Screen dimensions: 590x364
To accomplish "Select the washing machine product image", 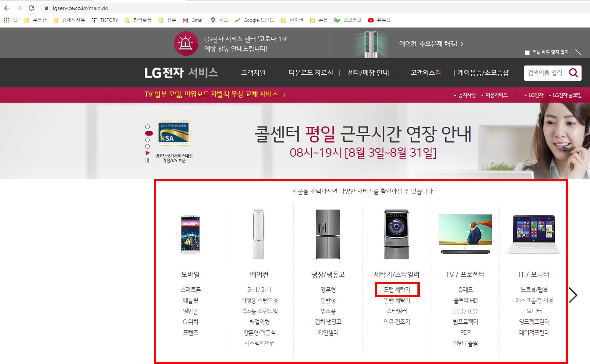I will point(397,234).
